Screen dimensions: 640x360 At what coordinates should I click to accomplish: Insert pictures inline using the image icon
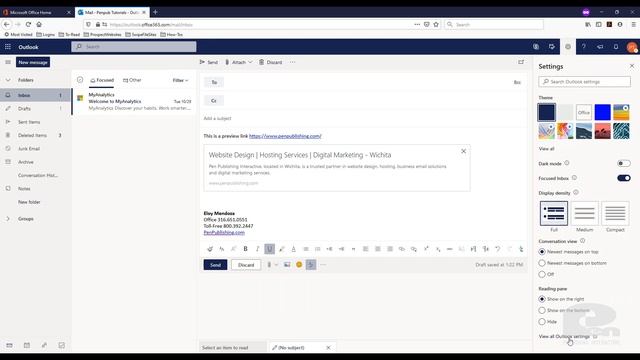point(287,264)
